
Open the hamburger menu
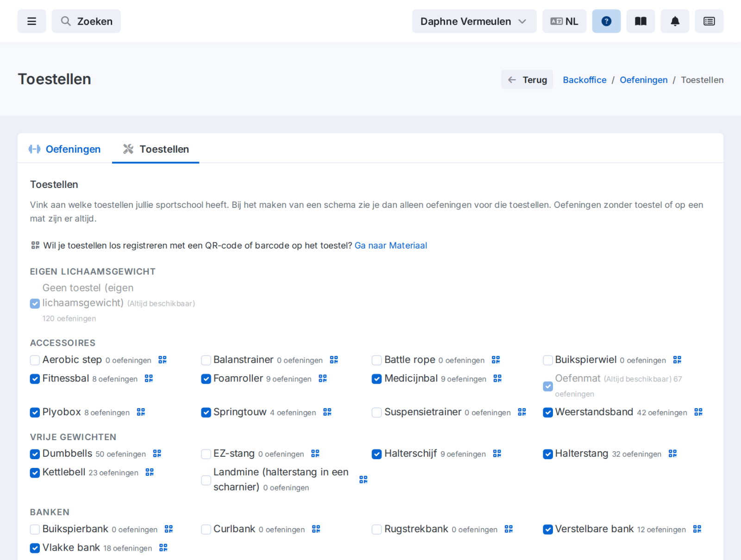31,21
